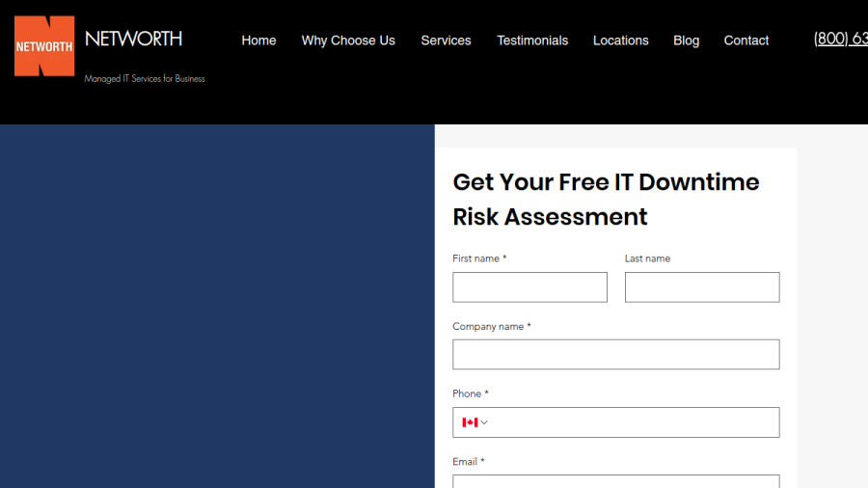
Task: Focus the Email input field
Action: (x=616, y=481)
